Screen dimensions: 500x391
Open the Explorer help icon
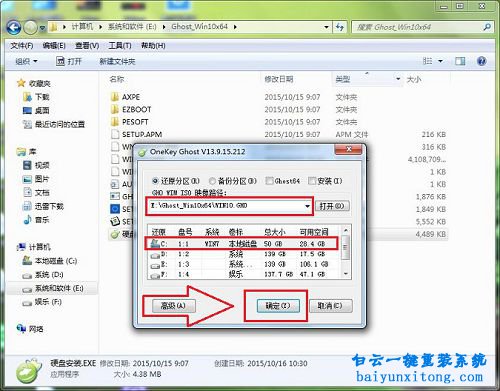point(482,61)
